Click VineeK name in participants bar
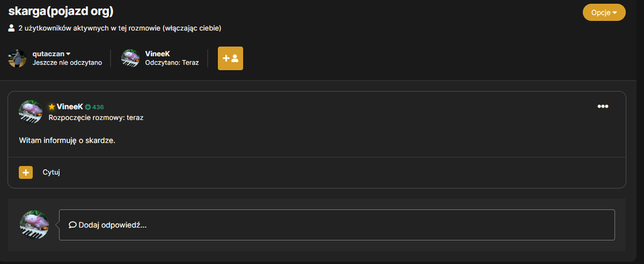This screenshot has height=264, width=644. coord(157,54)
